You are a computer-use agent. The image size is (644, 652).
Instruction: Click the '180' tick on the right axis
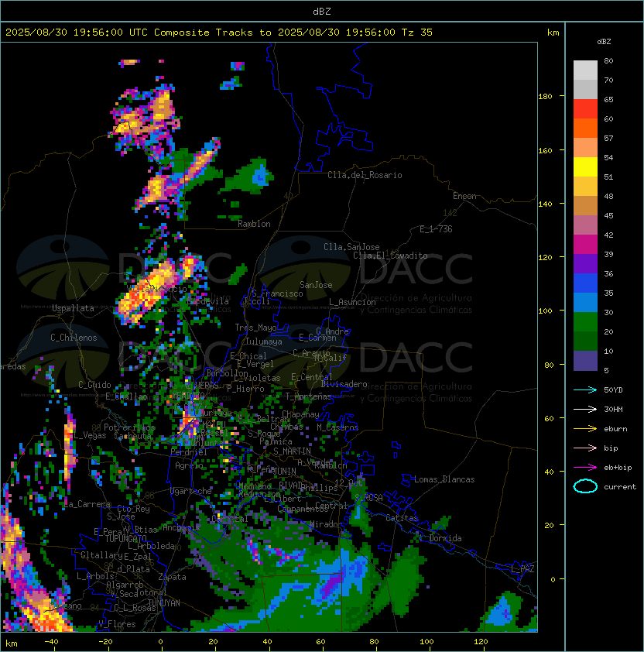pos(545,97)
